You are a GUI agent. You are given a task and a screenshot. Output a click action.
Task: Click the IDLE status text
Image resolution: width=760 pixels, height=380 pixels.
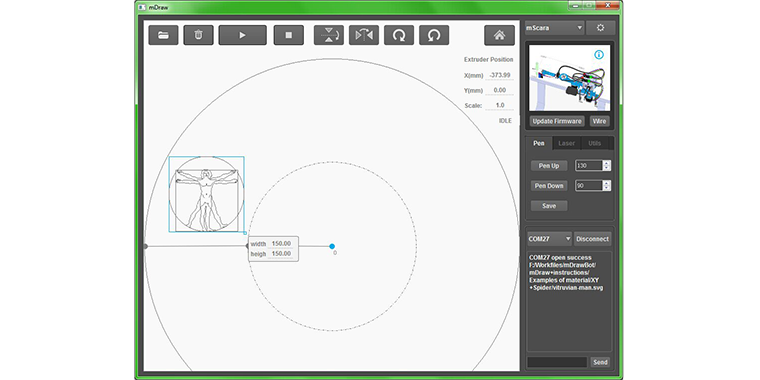pyautogui.click(x=505, y=121)
